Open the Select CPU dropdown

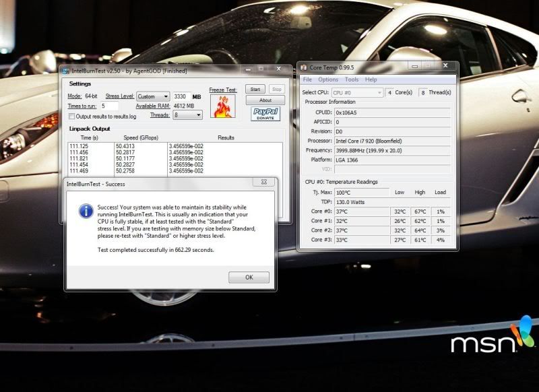tap(357, 92)
